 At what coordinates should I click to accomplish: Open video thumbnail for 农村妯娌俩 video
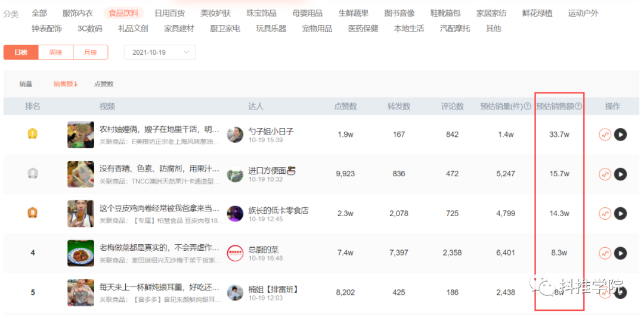tap(81, 135)
